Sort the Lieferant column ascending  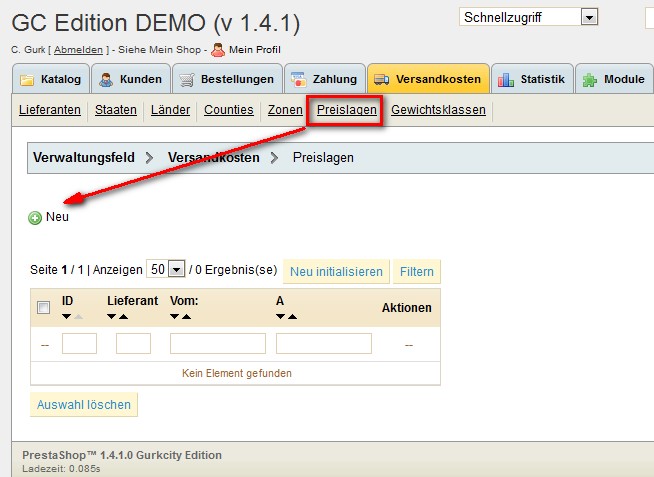point(125,317)
